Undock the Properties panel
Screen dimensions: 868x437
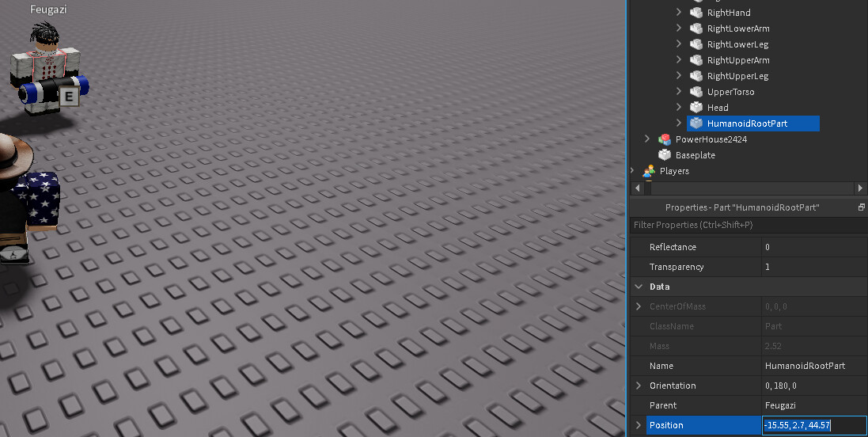point(862,207)
